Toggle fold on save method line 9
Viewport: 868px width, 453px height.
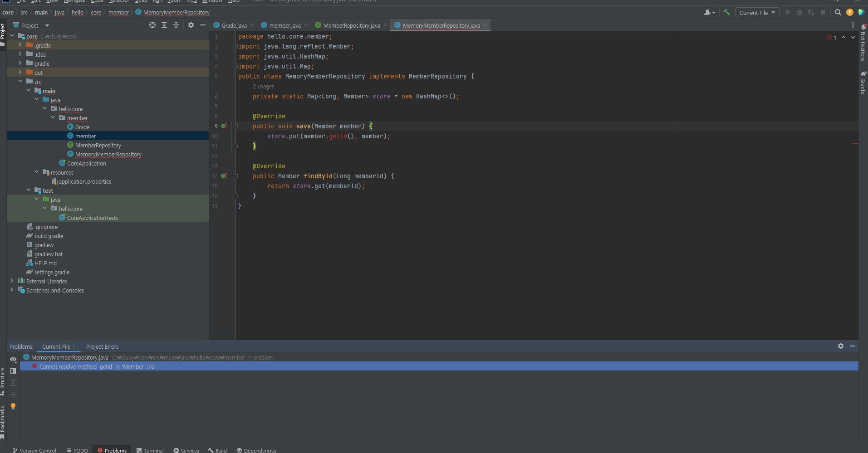[235, 126]
